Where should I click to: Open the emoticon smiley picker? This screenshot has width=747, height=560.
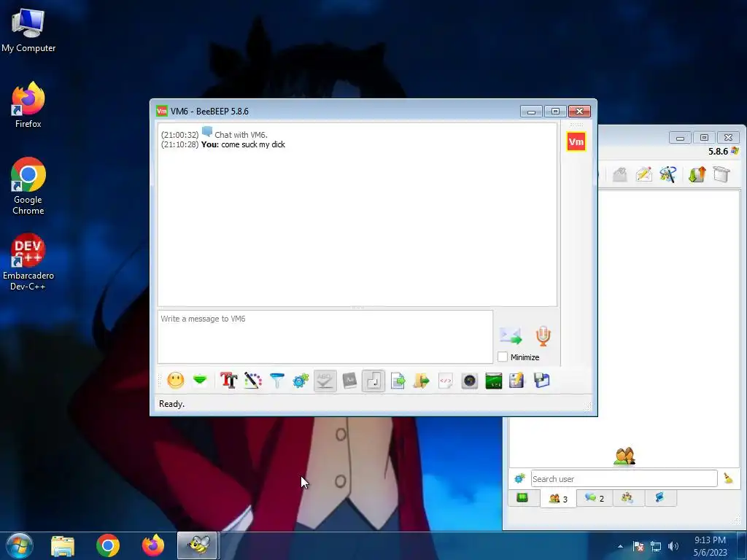click(x=175, y=381)
